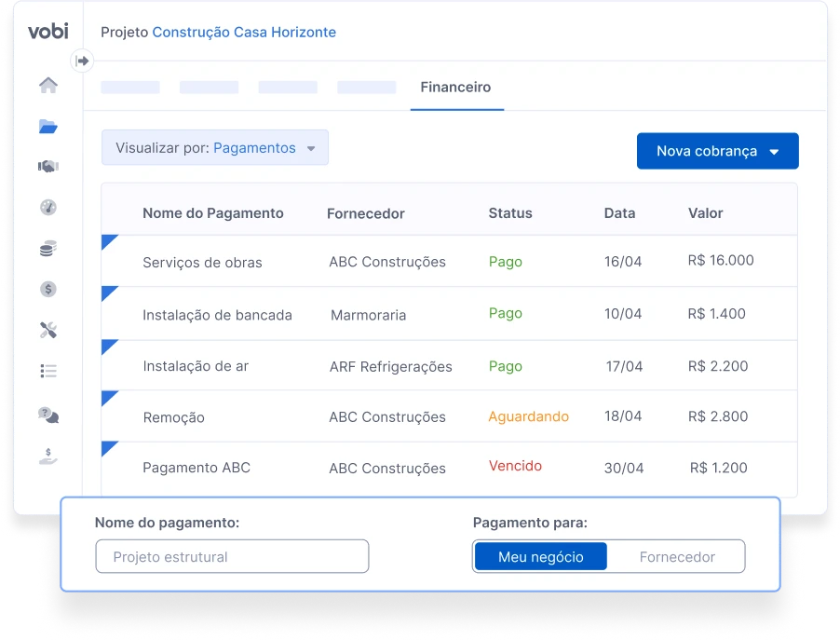The width and height of the screenshot is (840, 640).
Task: Click the stacked coins icon
Action: pyautogui.click(x=48, y=248)
